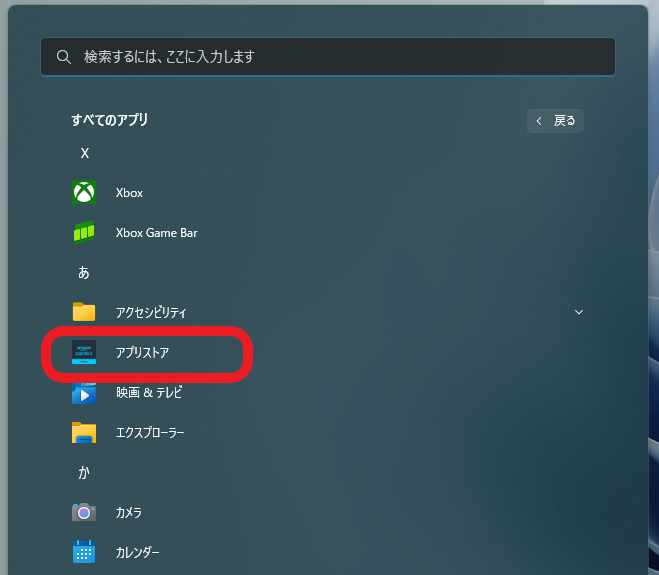Open the カレンダー label text

click(137, 552)
